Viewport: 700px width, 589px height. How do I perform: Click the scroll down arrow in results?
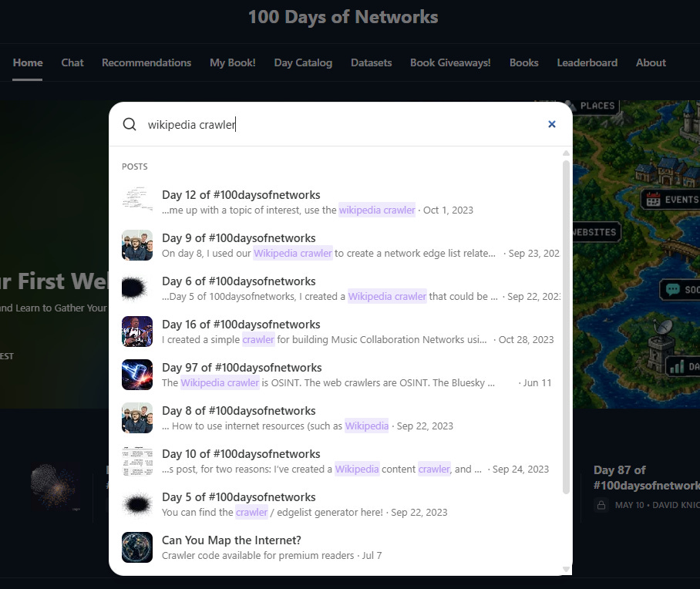pos(566,569)
